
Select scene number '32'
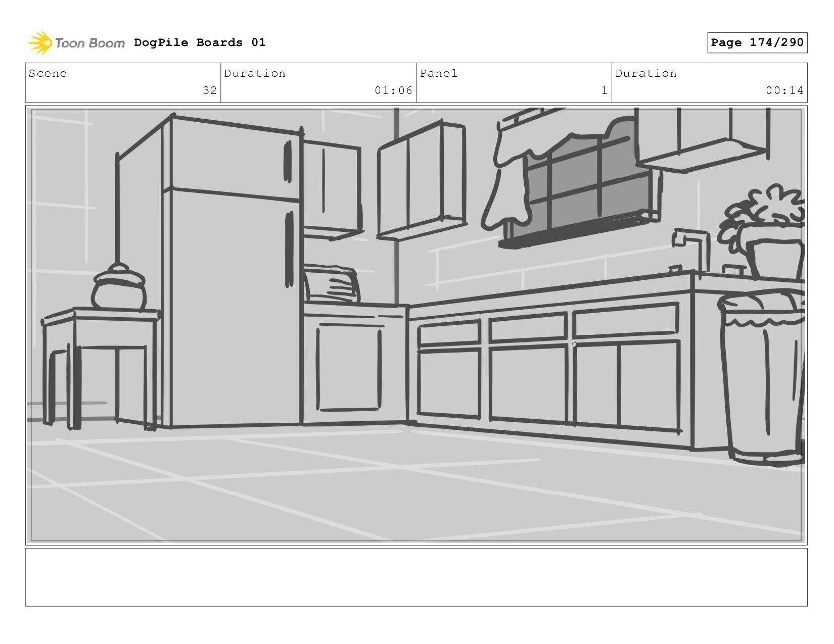tap(210, 90)
